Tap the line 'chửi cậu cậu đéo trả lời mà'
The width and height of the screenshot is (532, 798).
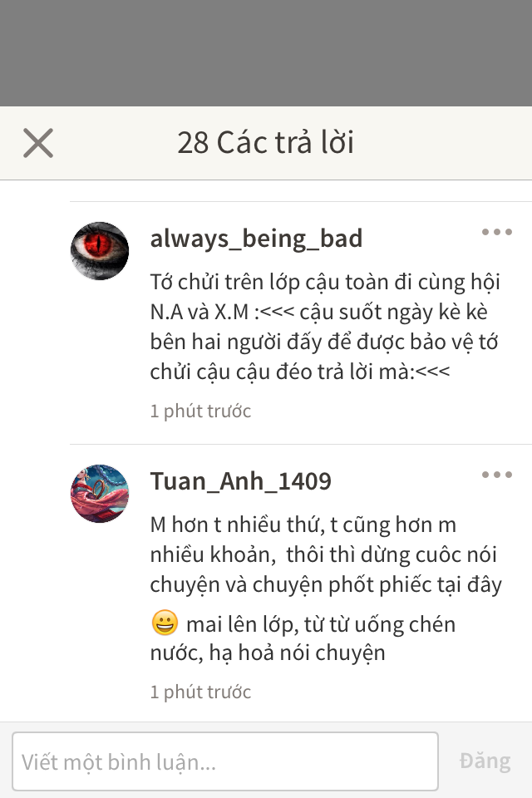[300, 372]
